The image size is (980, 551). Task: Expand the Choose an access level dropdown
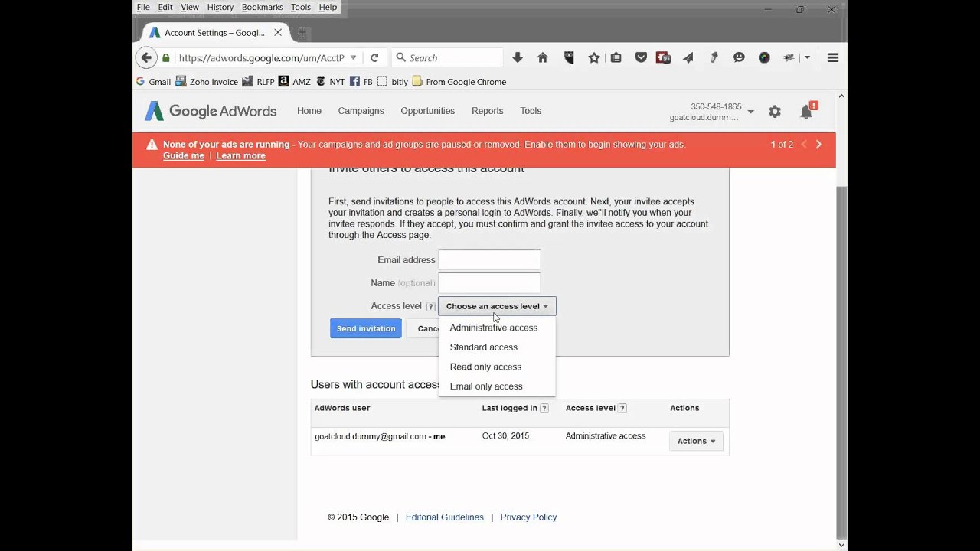(497, 306)
